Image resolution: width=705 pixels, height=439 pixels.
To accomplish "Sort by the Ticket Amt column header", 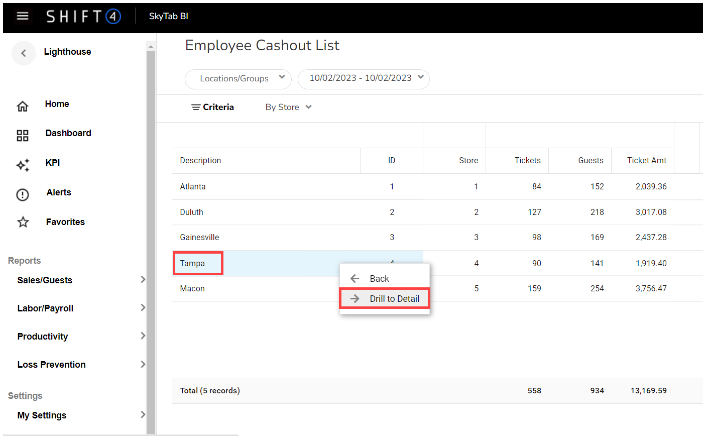I will [646, 160].
